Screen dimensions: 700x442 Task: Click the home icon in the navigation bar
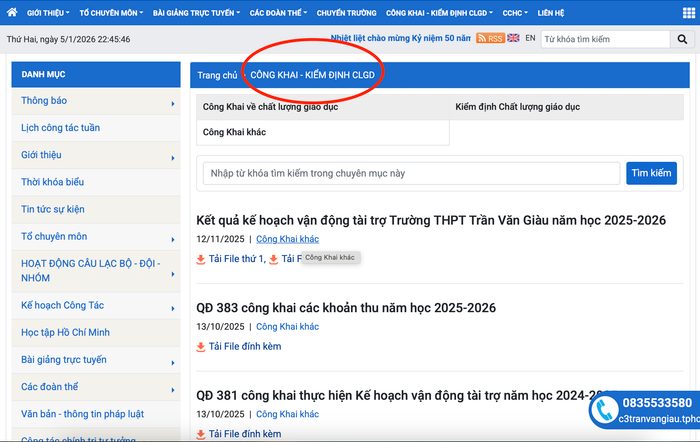[12, 12]
